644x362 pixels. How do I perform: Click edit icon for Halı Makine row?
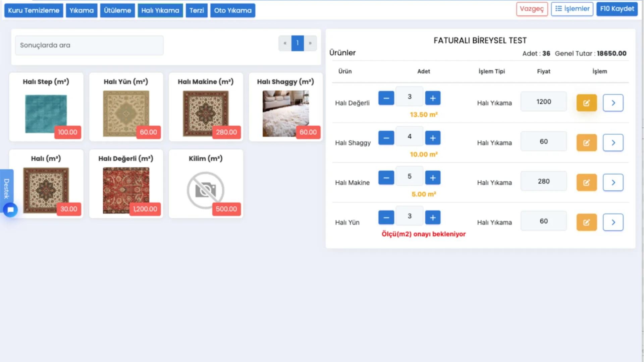pos(586,183)
